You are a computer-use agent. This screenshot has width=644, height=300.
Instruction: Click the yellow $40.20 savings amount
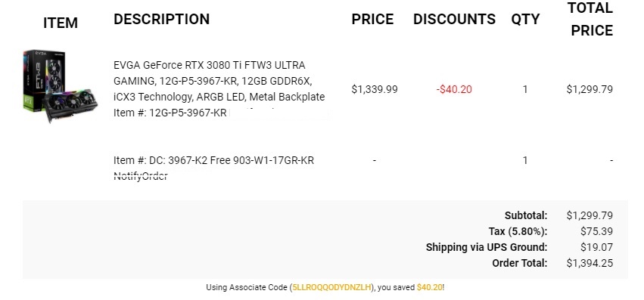tap(429, 287)
